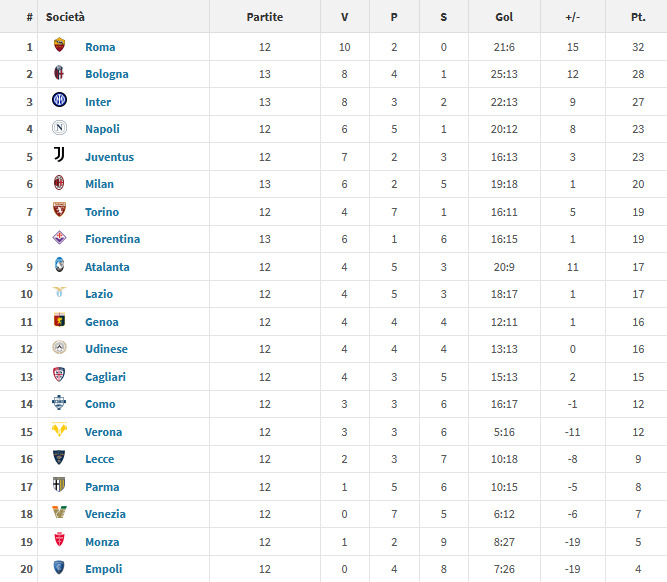Click the Lazio club crest icon

[59, 294]
